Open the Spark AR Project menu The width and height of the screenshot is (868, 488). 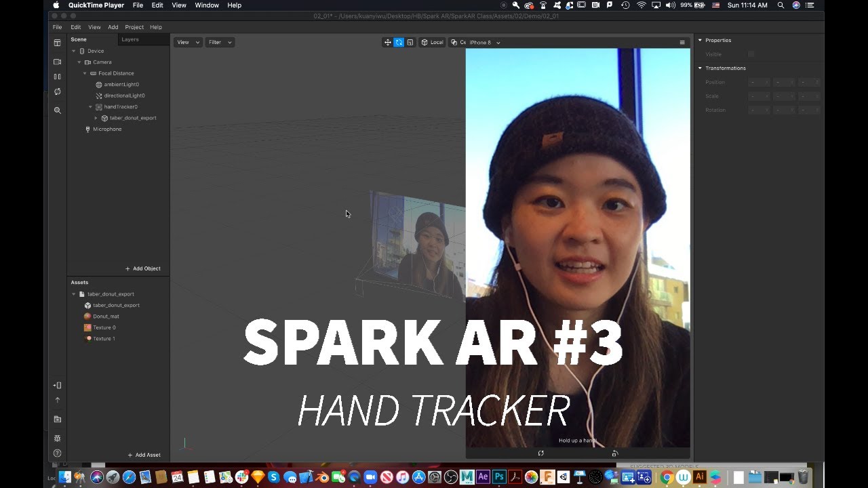click(134, 27)
